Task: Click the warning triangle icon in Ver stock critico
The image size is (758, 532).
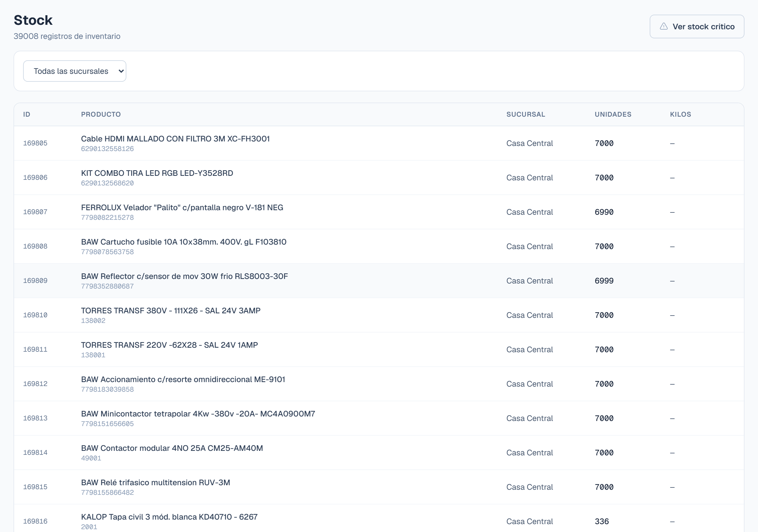Action: [x=664, y=26]
